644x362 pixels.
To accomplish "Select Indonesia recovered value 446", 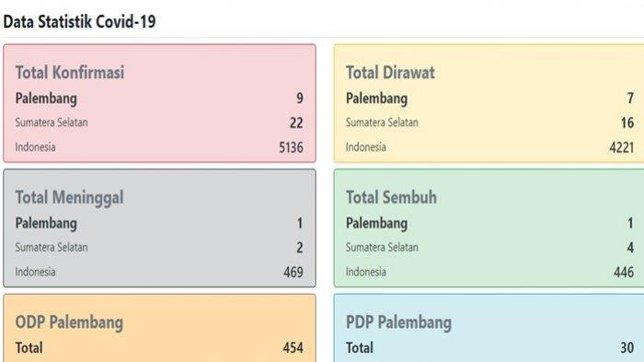I will [624, 272].
